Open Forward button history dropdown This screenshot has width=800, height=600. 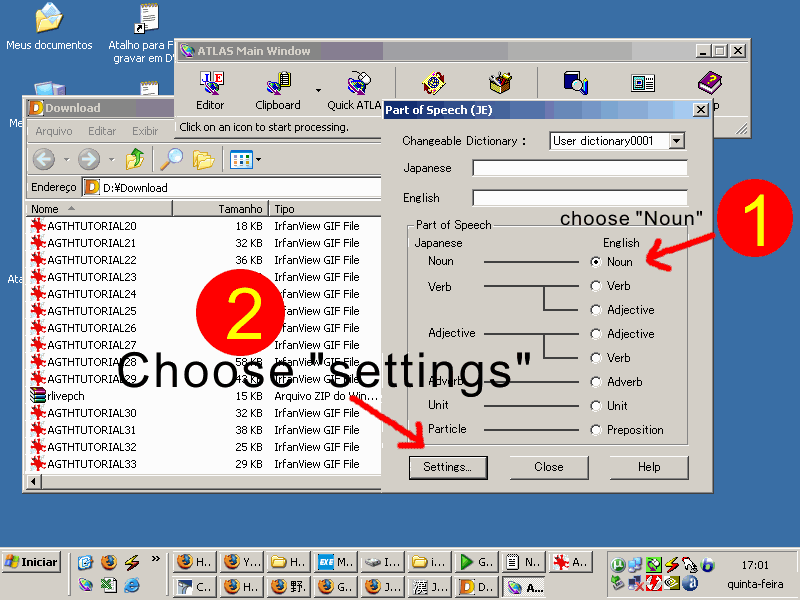[111, 160]
